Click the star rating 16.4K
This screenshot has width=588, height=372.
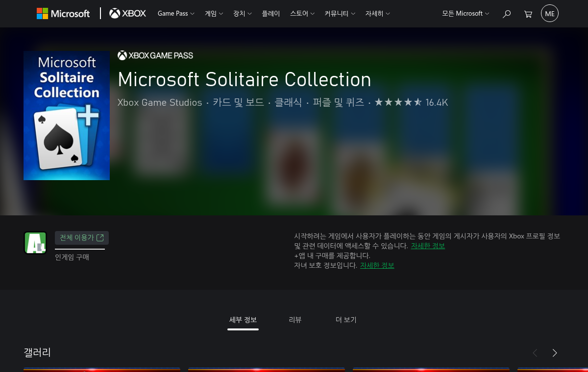(411, 102)
